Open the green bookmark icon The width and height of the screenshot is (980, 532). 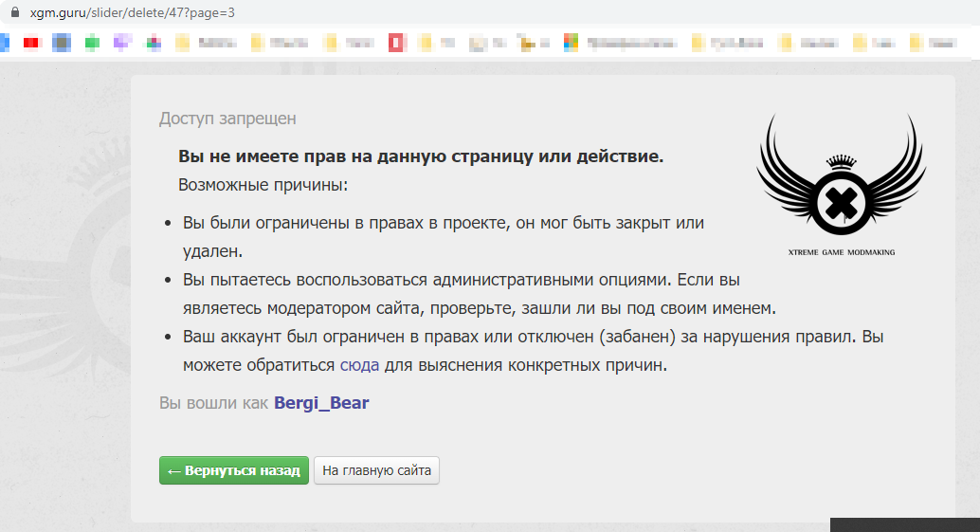(92, 43)
